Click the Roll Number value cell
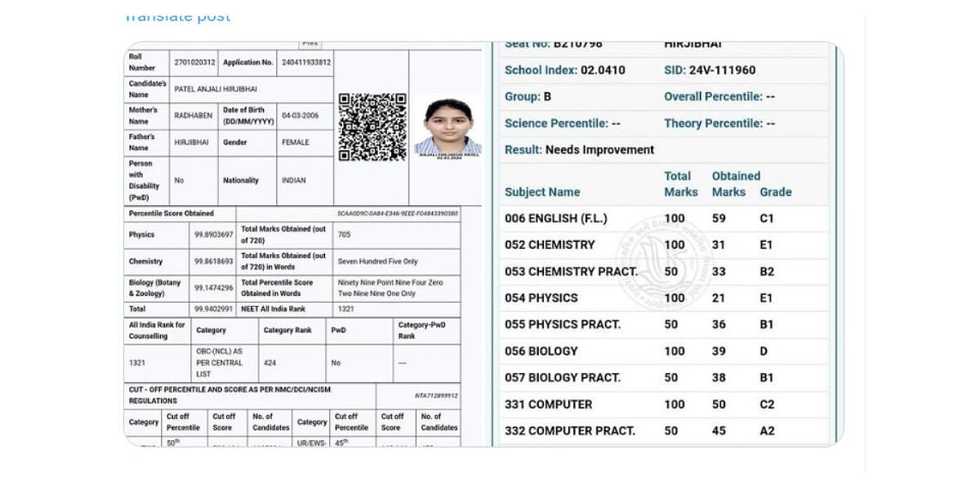The image size is (980, 490). coord(194,62)
